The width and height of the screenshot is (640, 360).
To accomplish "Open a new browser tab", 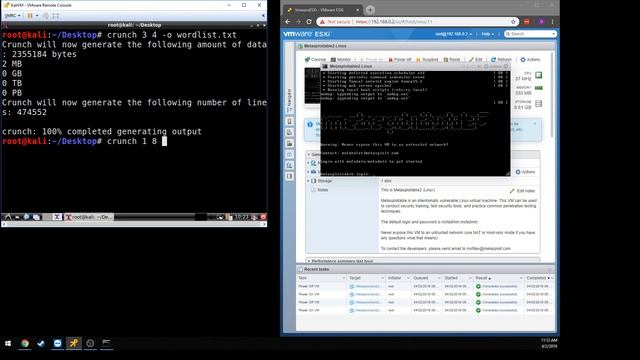I will pos(370,10).
